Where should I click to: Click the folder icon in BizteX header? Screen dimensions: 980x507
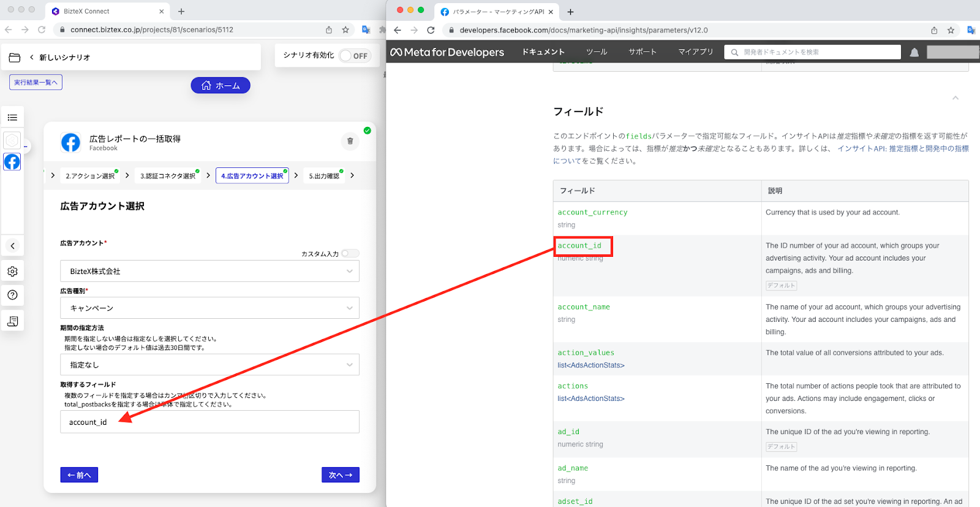[15, 58]
